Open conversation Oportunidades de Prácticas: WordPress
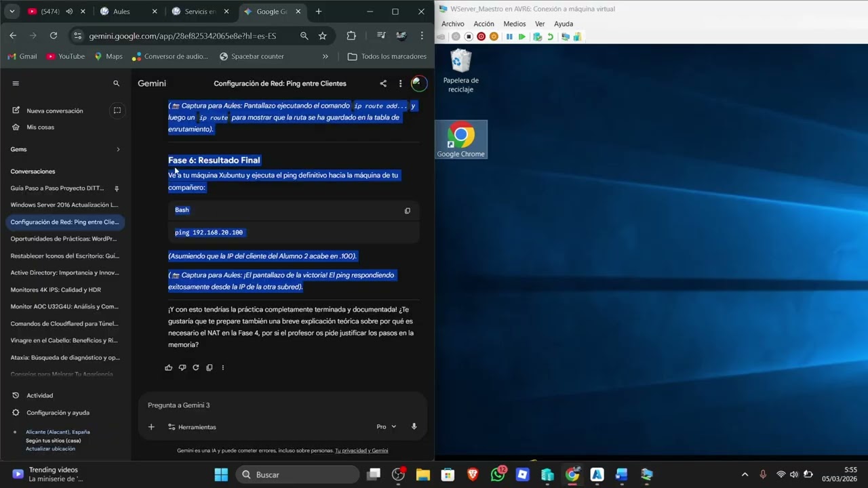The image size is (868, 488). (64, 239)
